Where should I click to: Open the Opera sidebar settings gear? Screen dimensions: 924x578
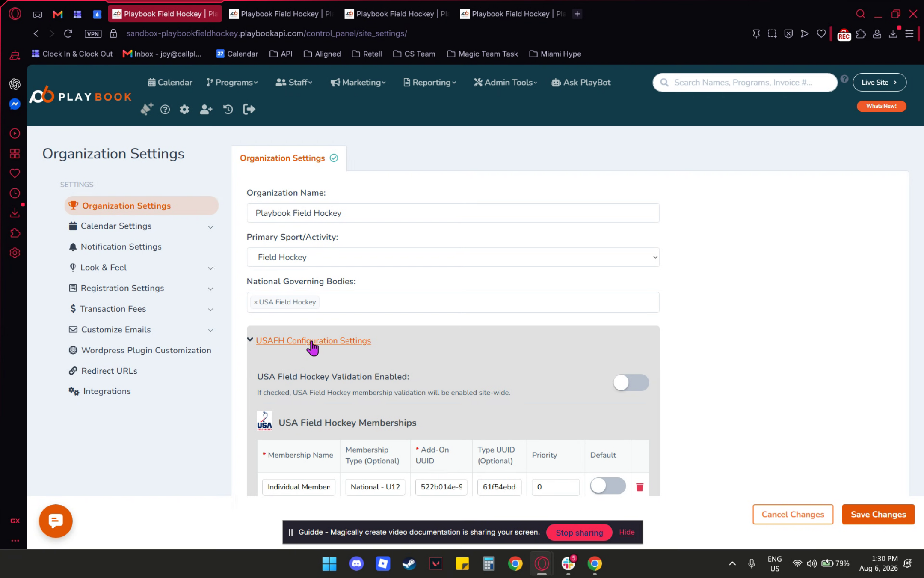click(x=15, y=253)
